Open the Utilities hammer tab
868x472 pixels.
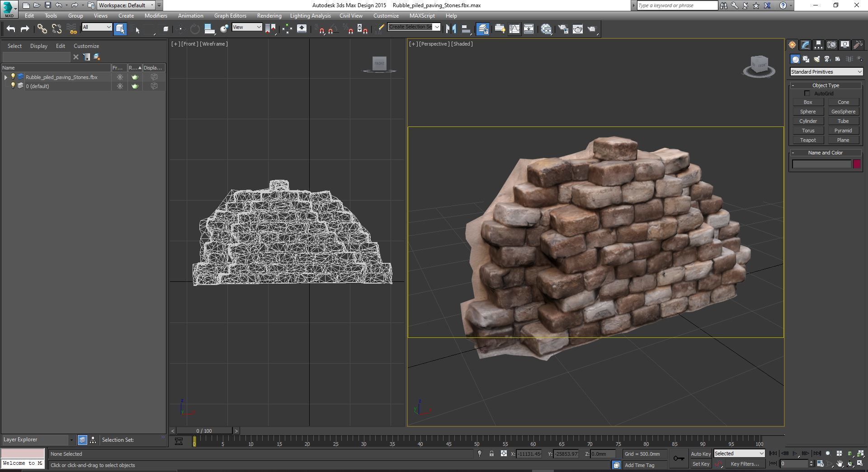click(858, 45)
